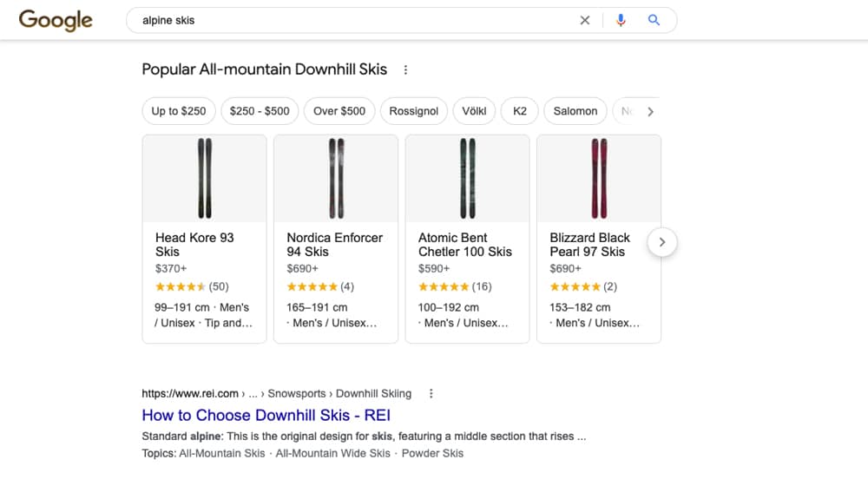Click the Head Kore 93 Skis image
868x486 pixels.
(204, 178)
